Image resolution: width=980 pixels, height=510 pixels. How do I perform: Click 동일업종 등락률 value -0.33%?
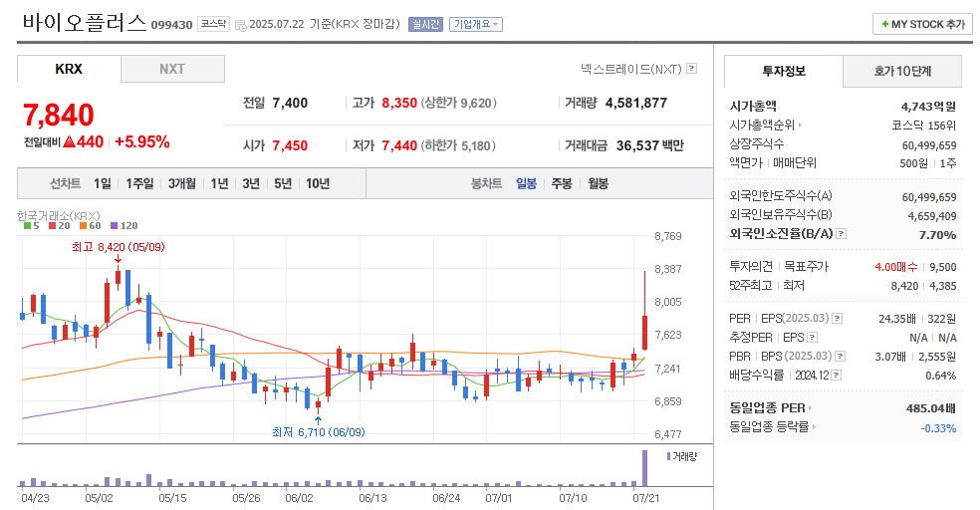pos(939,428)
